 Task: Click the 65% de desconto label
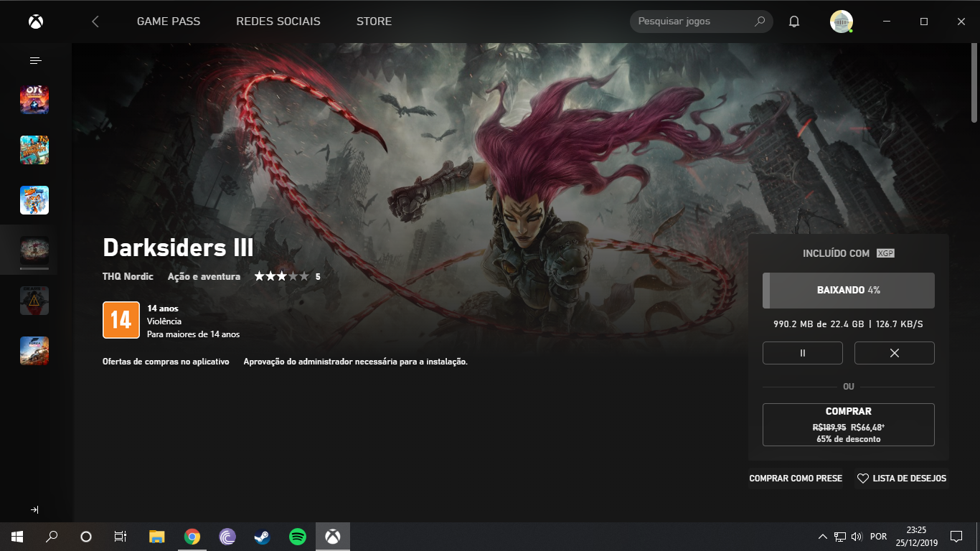pyautogui.click(x=849, y=439)
